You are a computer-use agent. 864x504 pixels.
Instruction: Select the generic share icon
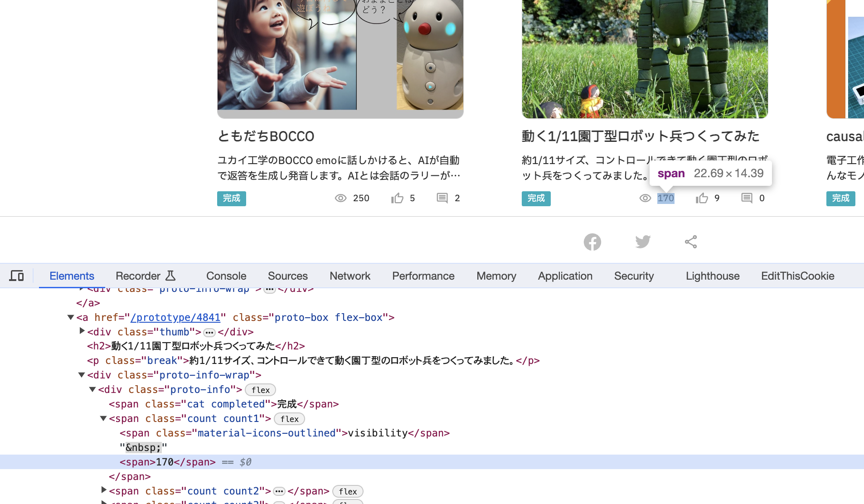tap(690, 242)
